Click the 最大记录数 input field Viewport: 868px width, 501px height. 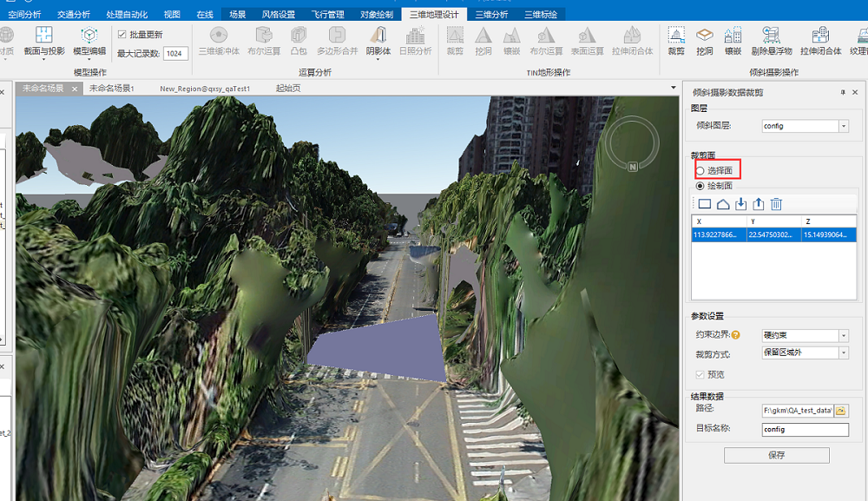pyautogui.click(x=176, y=53)
